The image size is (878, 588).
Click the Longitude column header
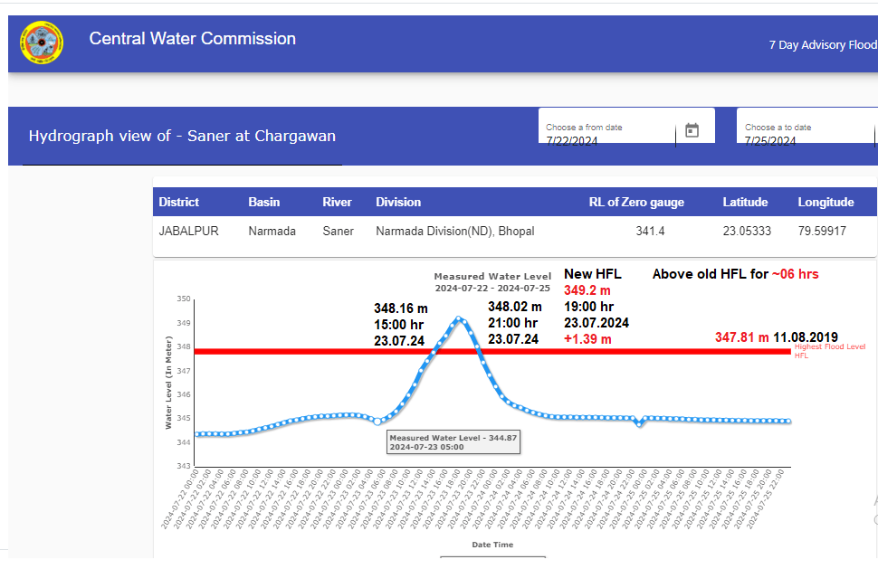(826, 202)
